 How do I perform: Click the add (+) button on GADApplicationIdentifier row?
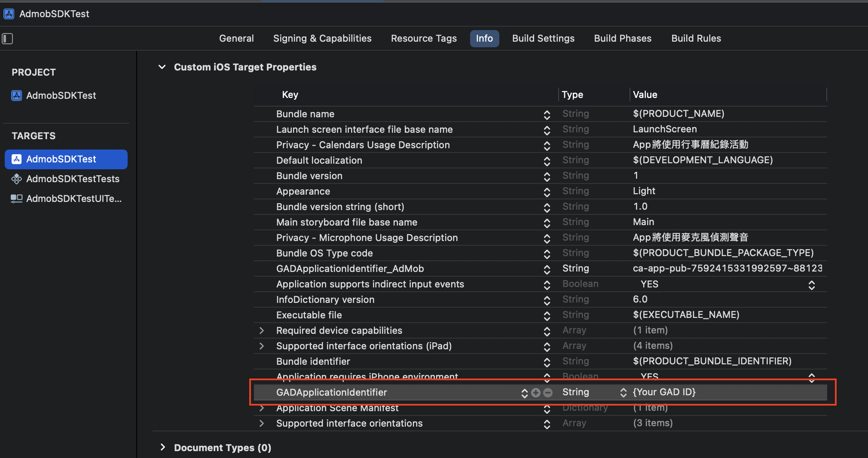pos(536,392)
